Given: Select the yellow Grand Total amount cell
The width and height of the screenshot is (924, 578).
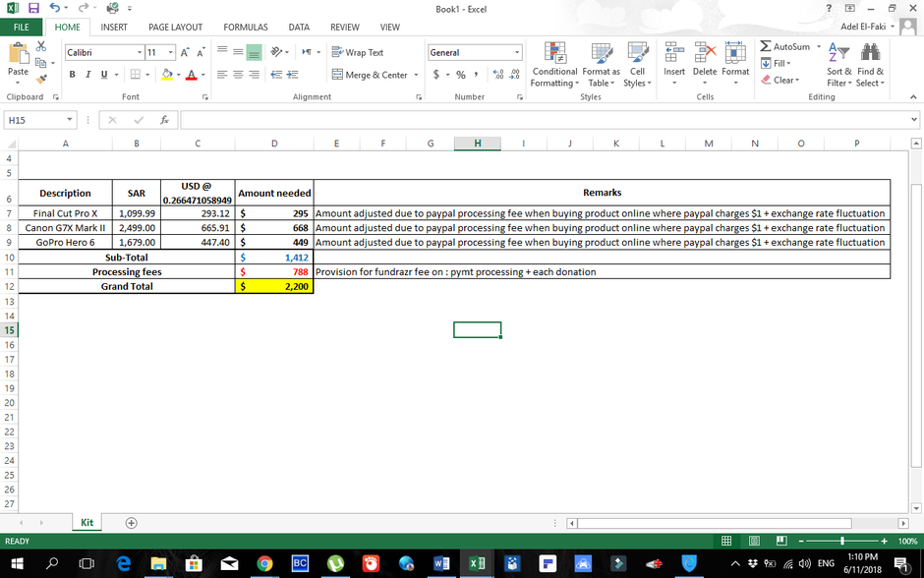Looking at the screenshot, I should pos(274,286).
